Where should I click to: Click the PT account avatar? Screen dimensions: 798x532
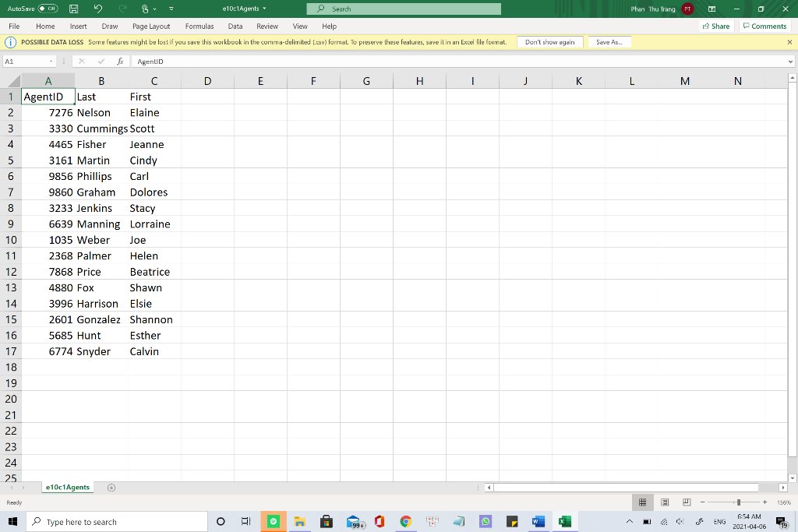tap(687, 9)
